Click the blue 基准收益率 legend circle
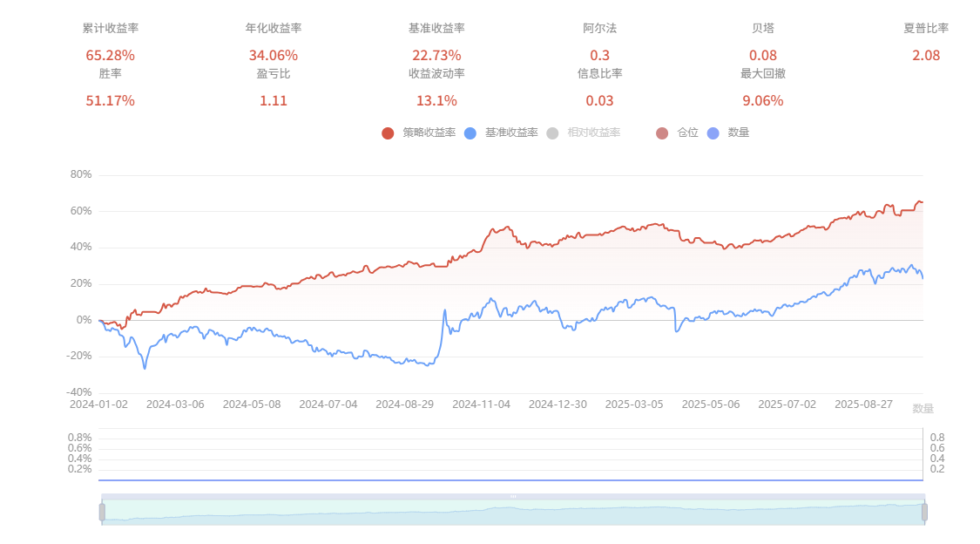The image size is (980, 544). point(470,133)
